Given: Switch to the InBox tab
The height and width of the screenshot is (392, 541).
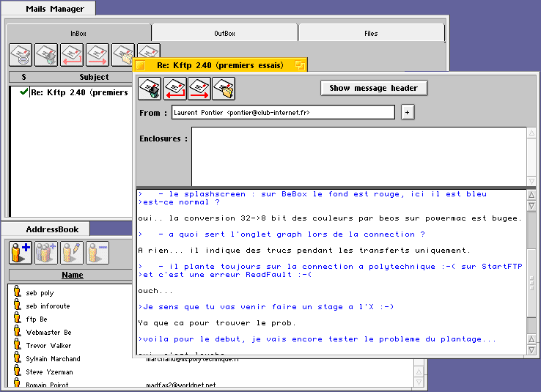Looking at the screenshot, I should tap(78, 33).
